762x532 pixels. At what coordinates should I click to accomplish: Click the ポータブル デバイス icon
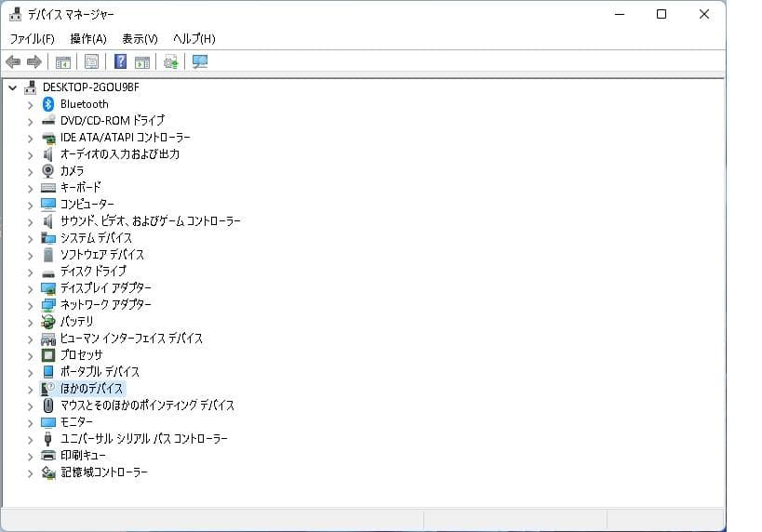point(48,372)
